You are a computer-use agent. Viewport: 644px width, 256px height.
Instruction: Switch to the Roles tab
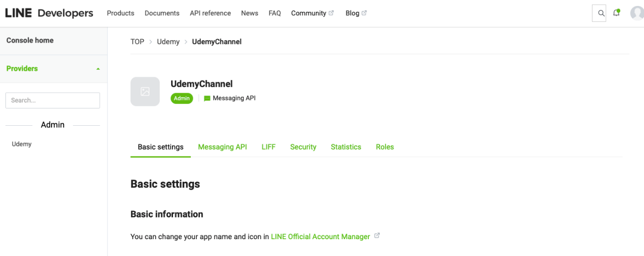(385, 147)
